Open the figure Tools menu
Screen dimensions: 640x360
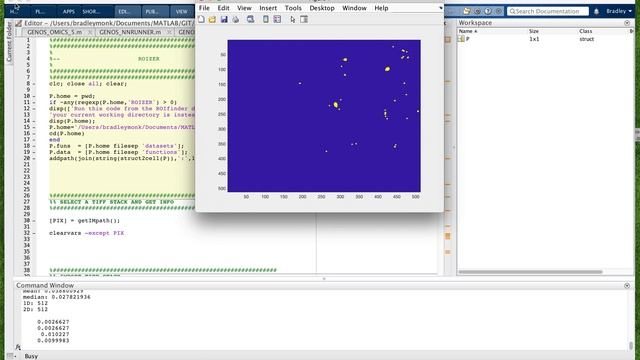[x=293, y=8]
